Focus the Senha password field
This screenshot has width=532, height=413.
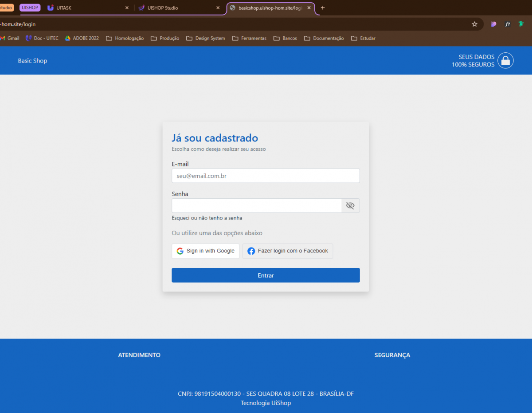click(x=256, y=205)
